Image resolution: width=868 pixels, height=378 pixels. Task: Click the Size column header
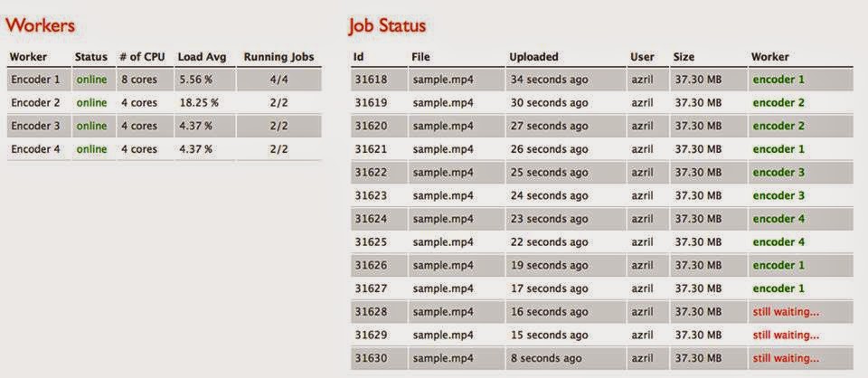click(684, 56)
